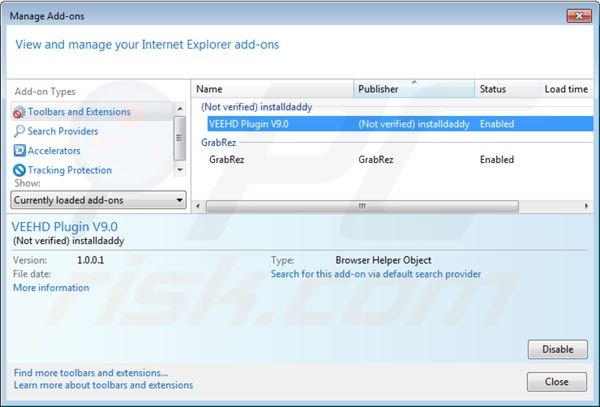Viewport: 600px width, 407px height.
Task: Select the VEEHD Plugin V9.0 row
Action: click(400, 124)
